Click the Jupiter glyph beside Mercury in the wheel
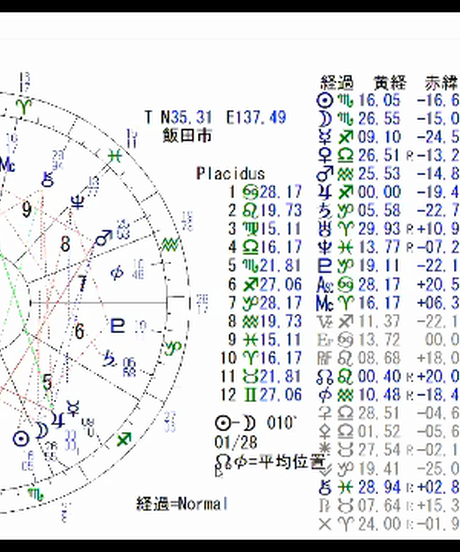Screen dimensions: 460x552 pyautogui.click(x=57, y=419)
